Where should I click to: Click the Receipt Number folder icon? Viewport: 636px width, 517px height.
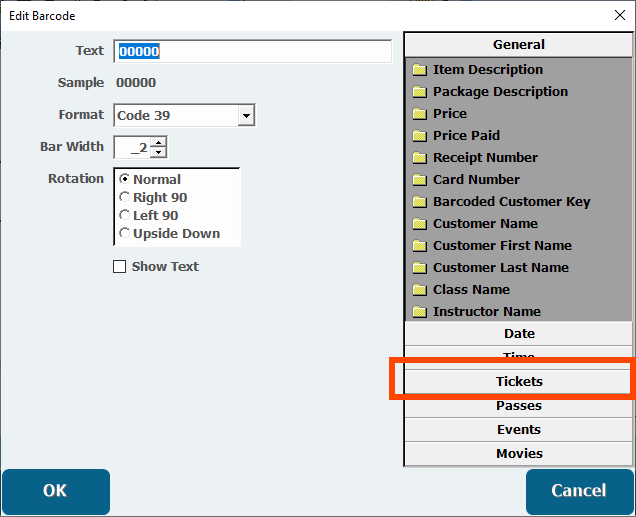pyautogui.click(x=419, y=157)
